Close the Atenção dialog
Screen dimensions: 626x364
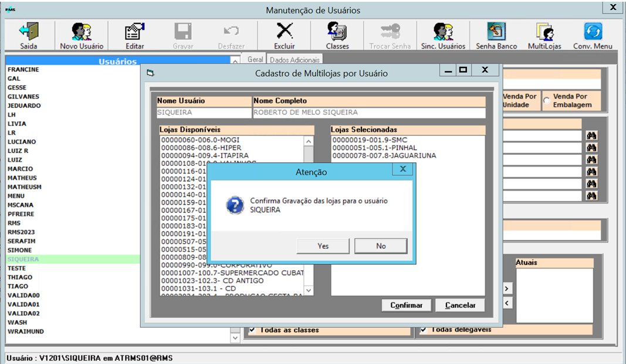click(x=403, y=169)
